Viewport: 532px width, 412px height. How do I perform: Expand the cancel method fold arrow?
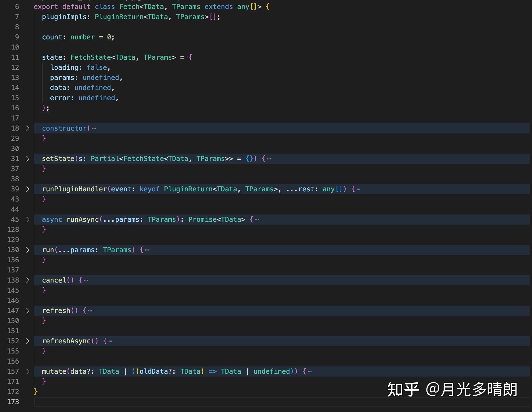27,280
